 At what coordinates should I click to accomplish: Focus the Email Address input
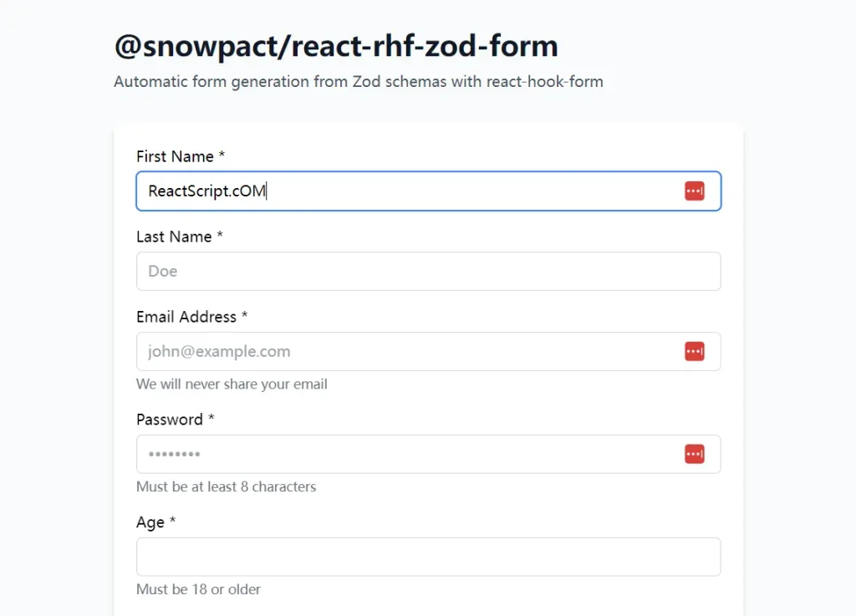376,351
